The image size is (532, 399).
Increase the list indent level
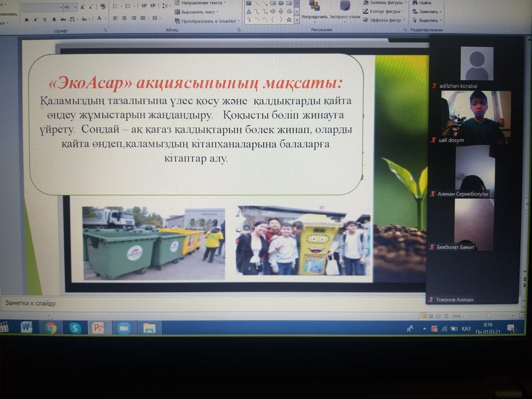[153, 6]
